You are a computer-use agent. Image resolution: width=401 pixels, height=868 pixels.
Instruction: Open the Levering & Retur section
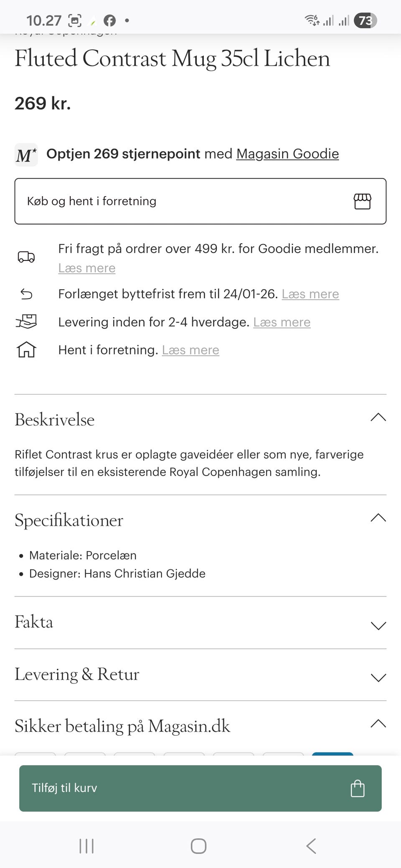378,678
